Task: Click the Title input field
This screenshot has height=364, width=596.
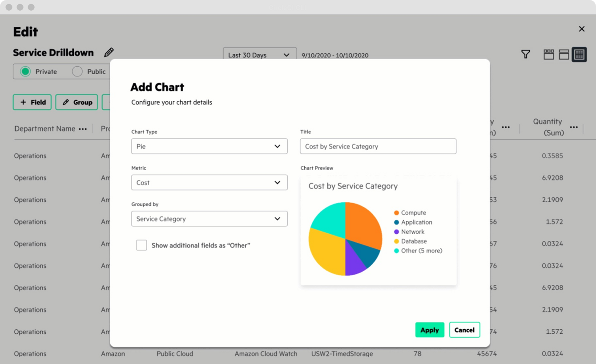Action: [x=378, y=146]
